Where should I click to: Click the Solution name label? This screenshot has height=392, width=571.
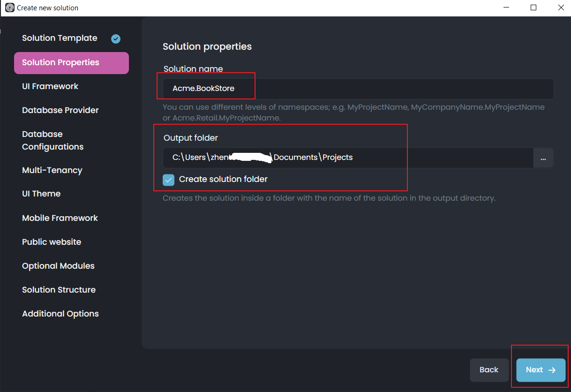coord(193,69)
